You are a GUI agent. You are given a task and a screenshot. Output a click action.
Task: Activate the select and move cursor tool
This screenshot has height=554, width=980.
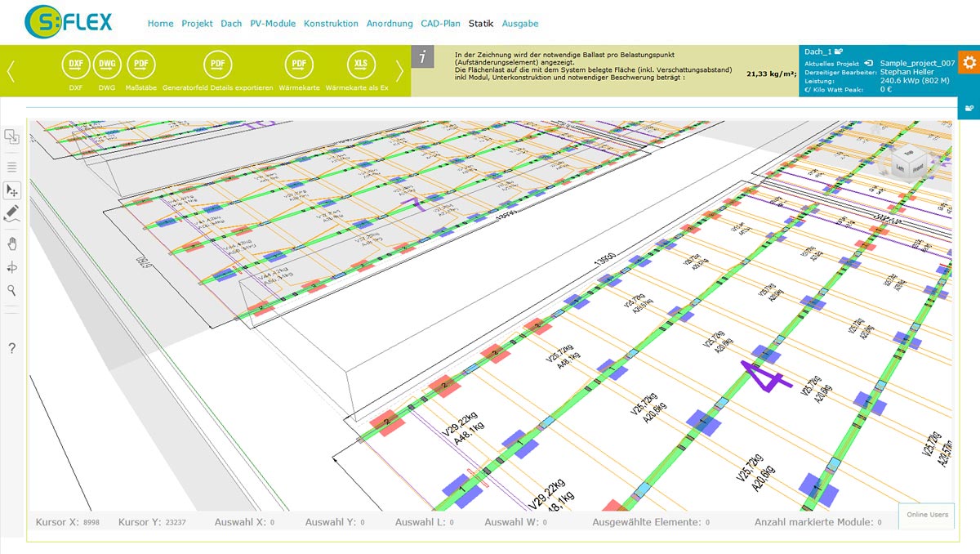pos(12,190)
